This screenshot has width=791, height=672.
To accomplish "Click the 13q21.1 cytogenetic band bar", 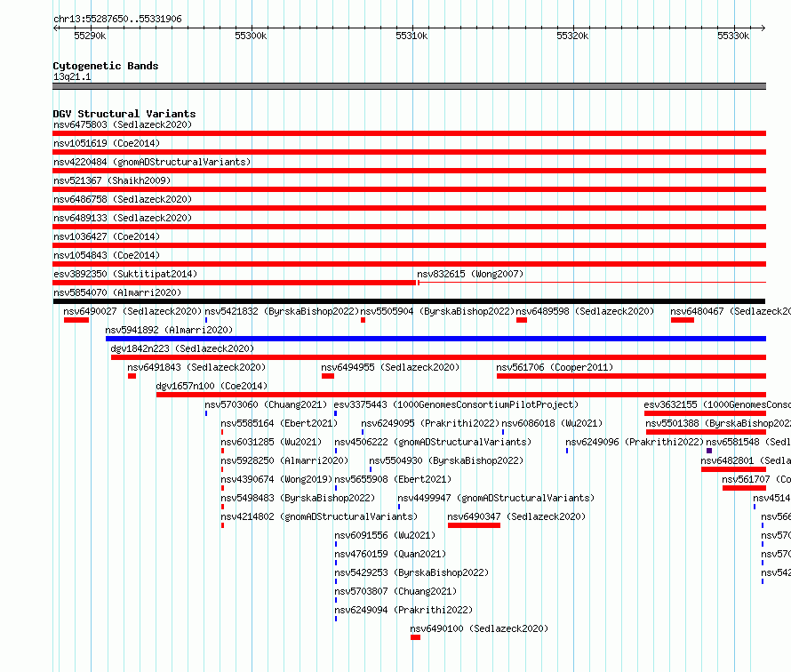I will [x=409, y=86].
